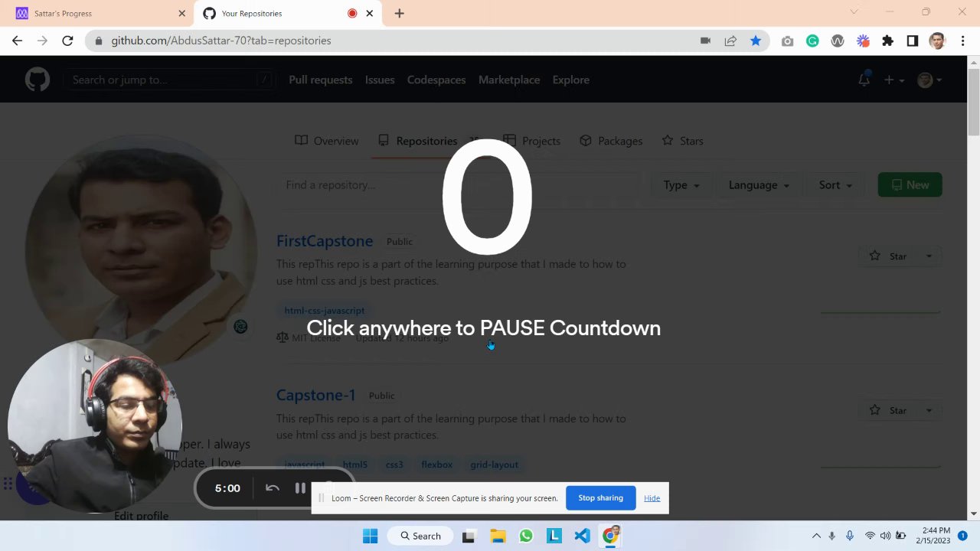
Task: Open Issues in GitHub header
Action: (380, 80)
